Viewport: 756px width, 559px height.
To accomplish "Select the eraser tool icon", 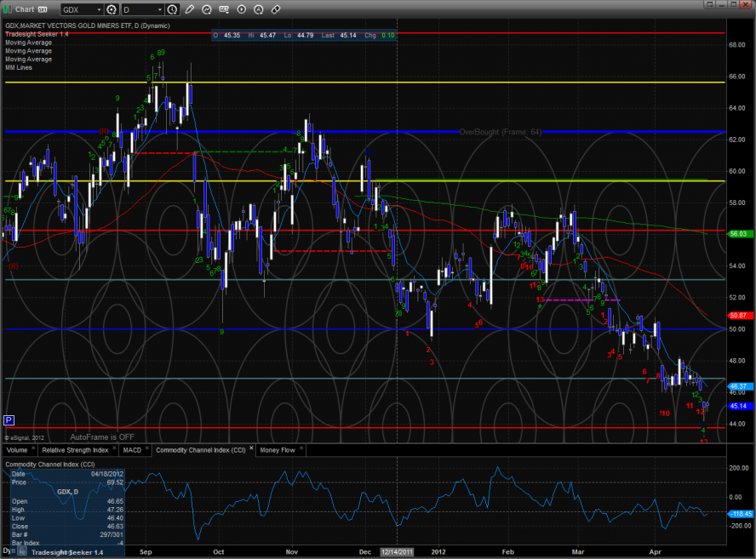I will click(275, 9).
